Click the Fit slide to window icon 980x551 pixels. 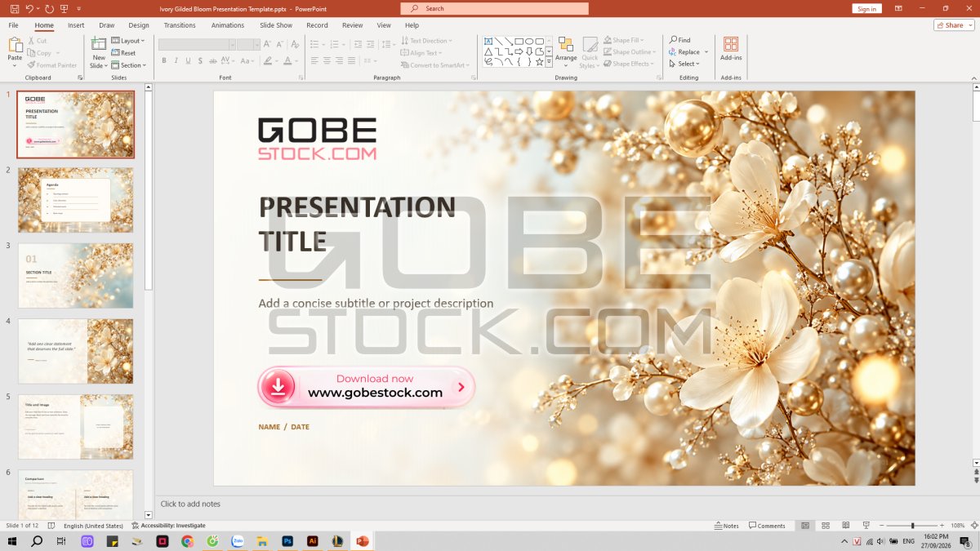(x=973, y=526)
